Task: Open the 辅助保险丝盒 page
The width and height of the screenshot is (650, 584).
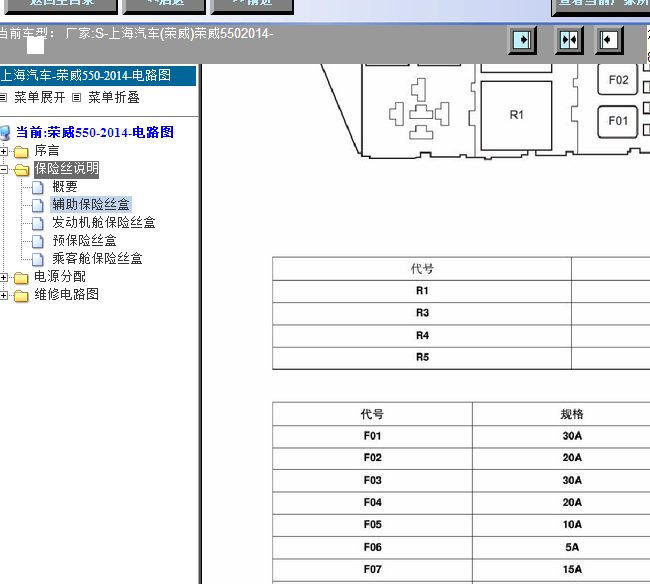Action: click(x=91, y=204)
